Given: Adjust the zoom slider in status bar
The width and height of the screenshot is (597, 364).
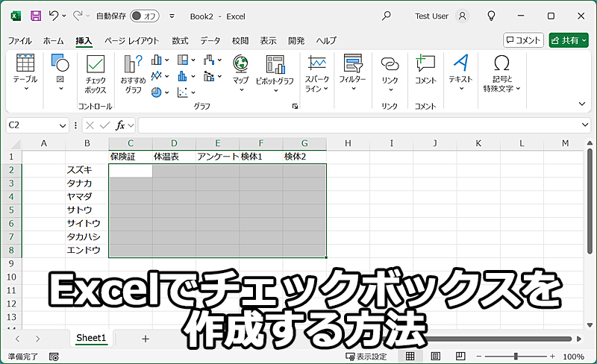Looking at the screenshot, I should coord(515,357).
